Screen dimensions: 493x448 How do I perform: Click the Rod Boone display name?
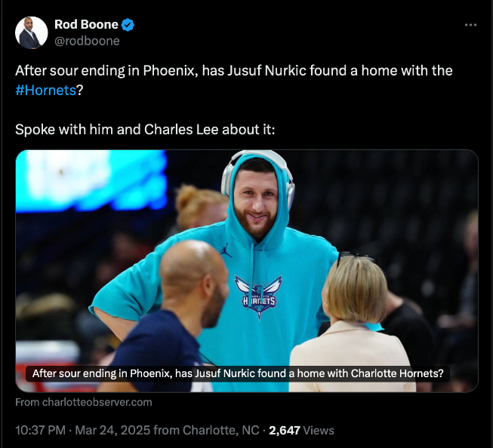click(86, 24)
